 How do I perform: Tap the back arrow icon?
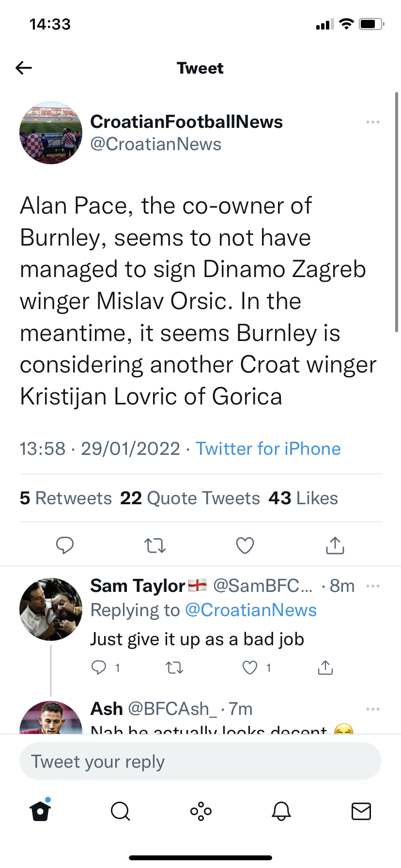click(24, 68)
